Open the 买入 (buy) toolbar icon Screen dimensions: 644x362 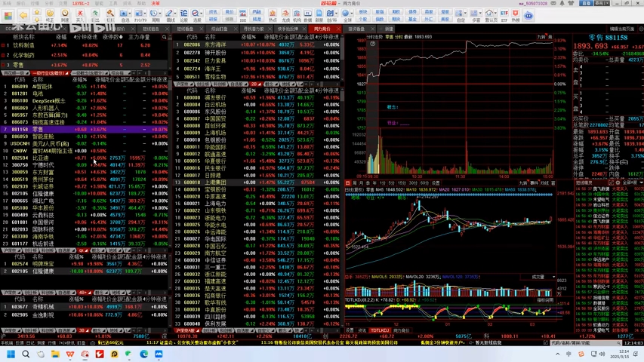tap(80, 16)
